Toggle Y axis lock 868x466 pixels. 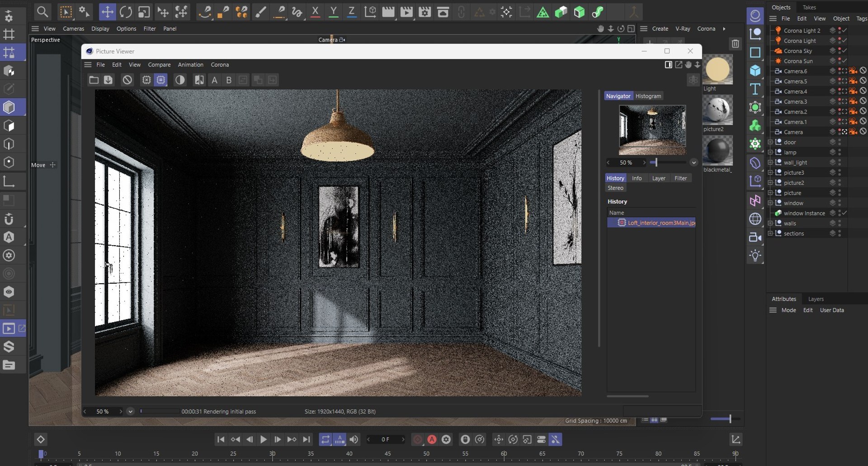333,12
